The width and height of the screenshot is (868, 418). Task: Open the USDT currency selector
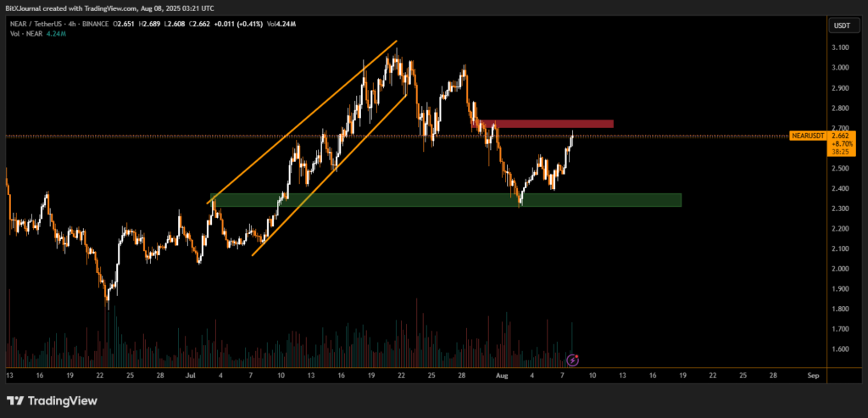pos(842,25)
